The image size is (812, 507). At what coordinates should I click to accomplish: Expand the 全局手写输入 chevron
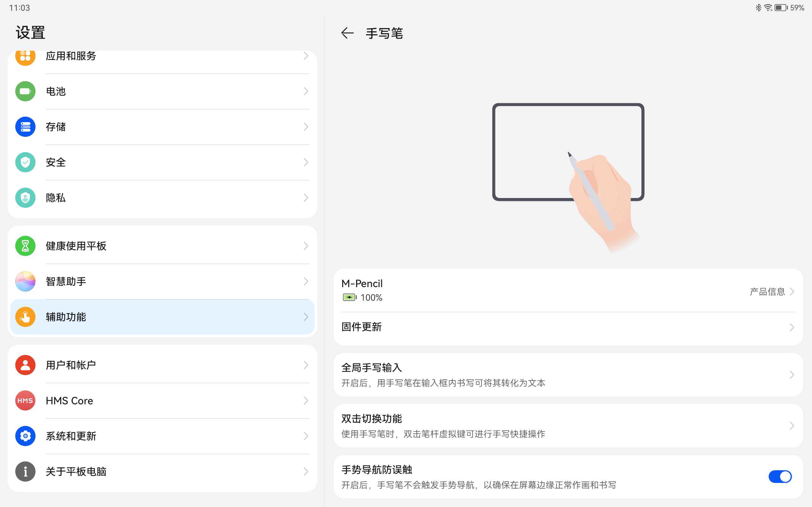coord(791,375)
